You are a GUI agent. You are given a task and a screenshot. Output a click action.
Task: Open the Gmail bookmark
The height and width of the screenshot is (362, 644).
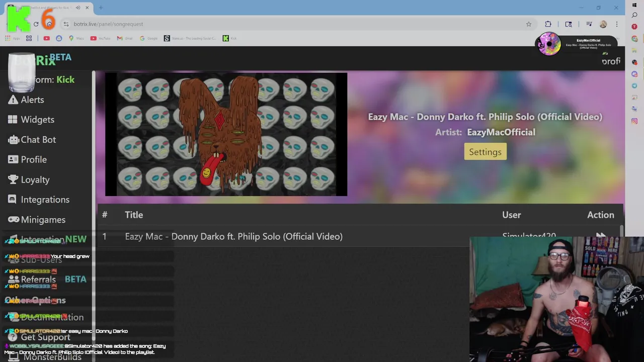click(125, 38)
